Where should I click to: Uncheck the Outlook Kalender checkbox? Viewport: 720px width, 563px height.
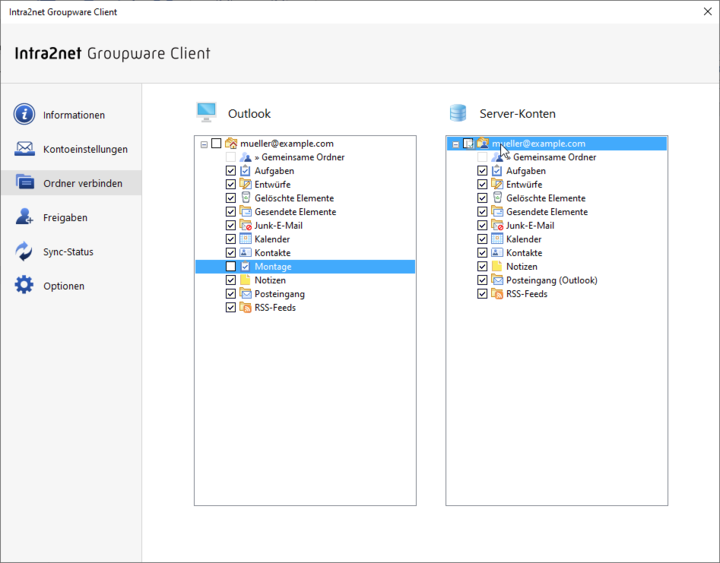click(231, 239)
